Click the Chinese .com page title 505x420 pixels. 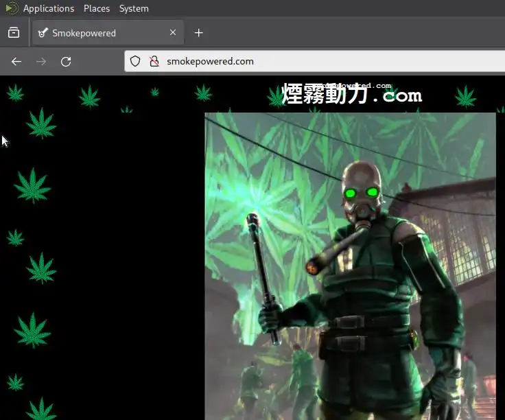point(352,94)
